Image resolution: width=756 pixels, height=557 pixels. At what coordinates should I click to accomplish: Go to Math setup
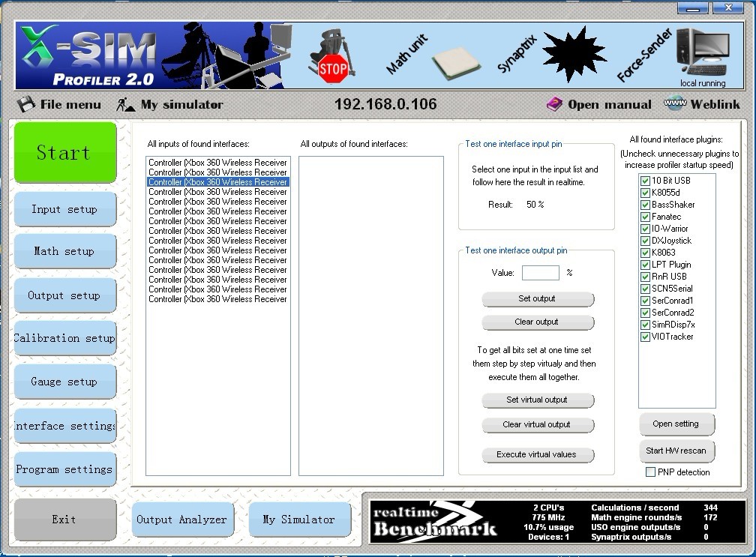click(x=65, y=251)
